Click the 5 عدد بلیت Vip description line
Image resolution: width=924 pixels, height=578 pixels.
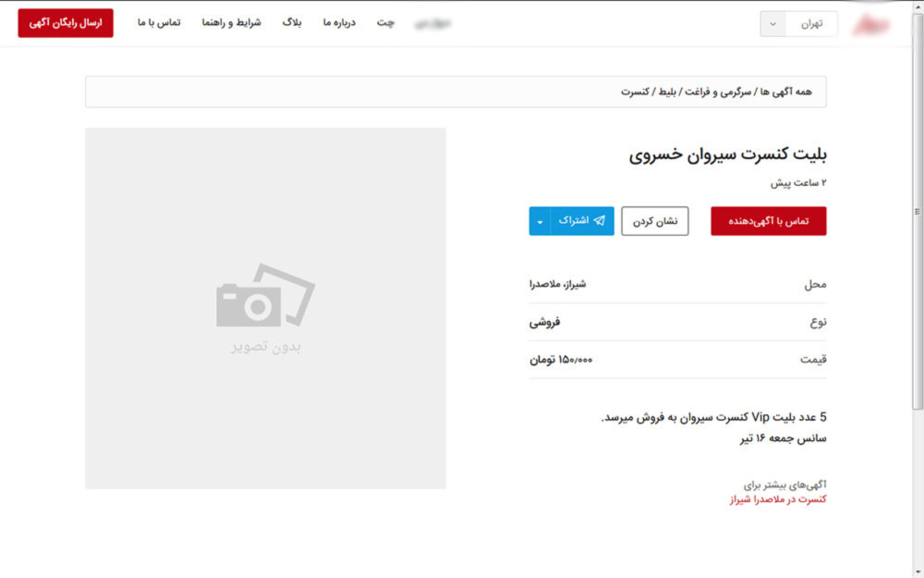pos(713,418)
